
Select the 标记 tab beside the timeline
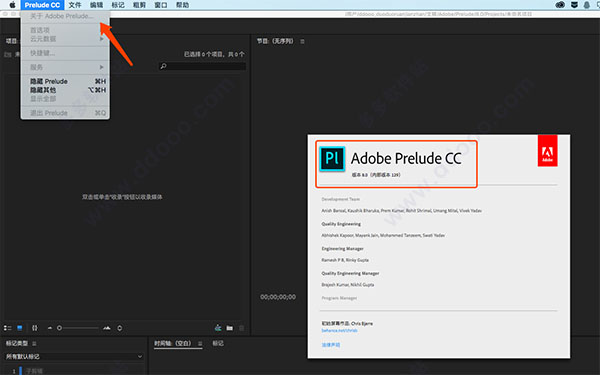coord(218,343)
